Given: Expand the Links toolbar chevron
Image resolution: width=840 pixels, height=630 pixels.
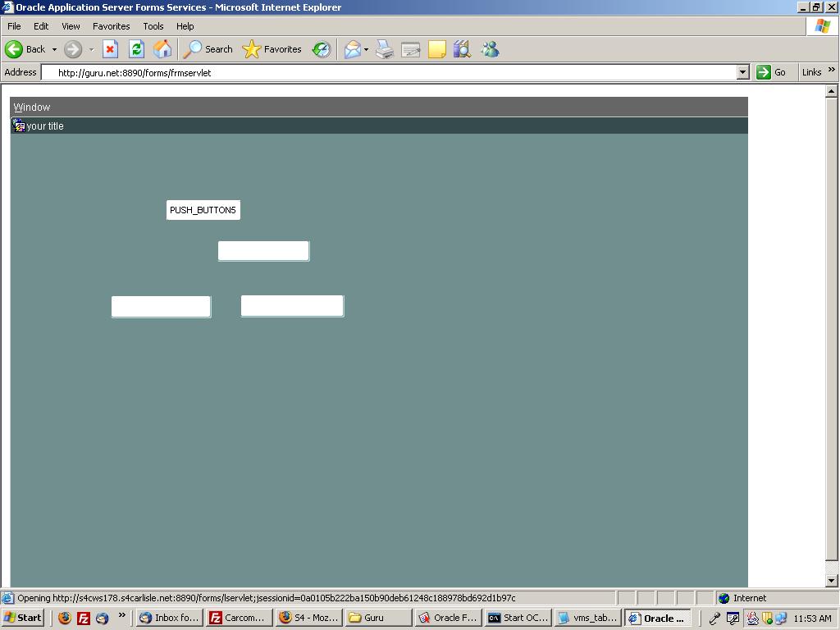Looking at the screenshot, I should pyautogui.click(x=831, y=71).
